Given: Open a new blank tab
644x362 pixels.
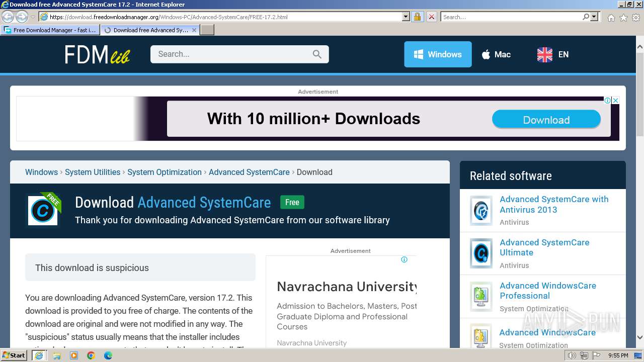Looking at the screenshot, I should point(207,30).
